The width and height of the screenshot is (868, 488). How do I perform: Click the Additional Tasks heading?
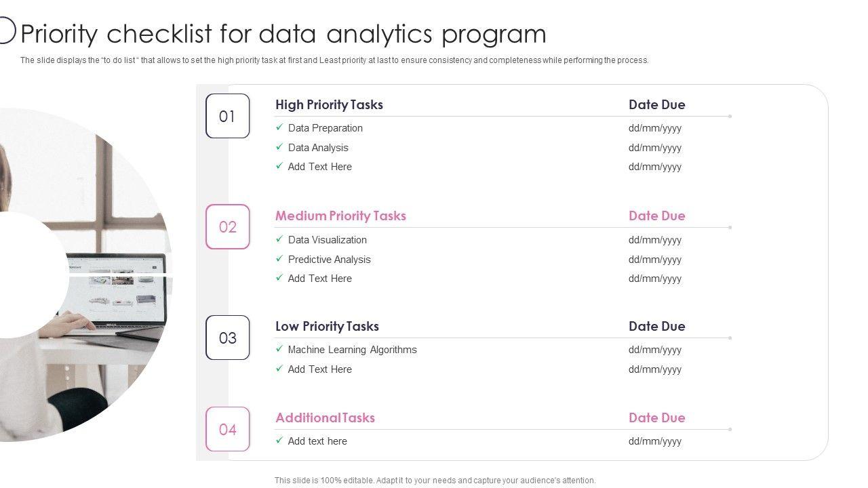pyautogui.click(x=325, y=418)
